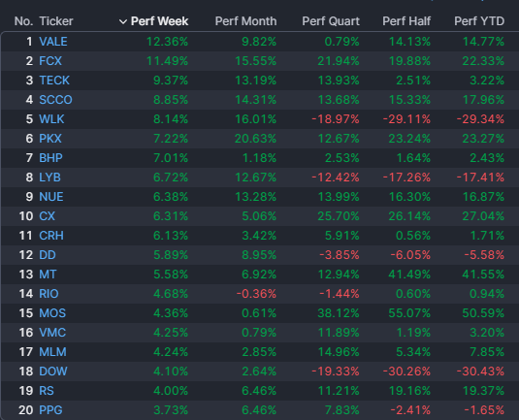The width and height of the screenshot is (519, 420).
Task: Sort table by Perf Half header
Action: 406,21
